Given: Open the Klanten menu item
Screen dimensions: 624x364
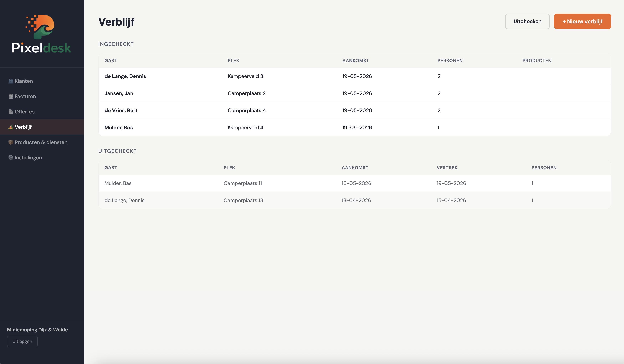Looking at the screenshot, I should point(42,81).
